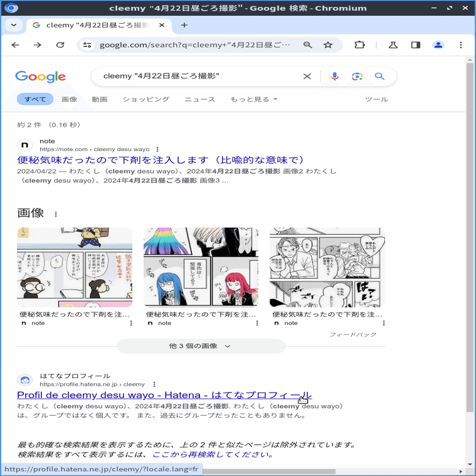Go back to previous page

15,45
